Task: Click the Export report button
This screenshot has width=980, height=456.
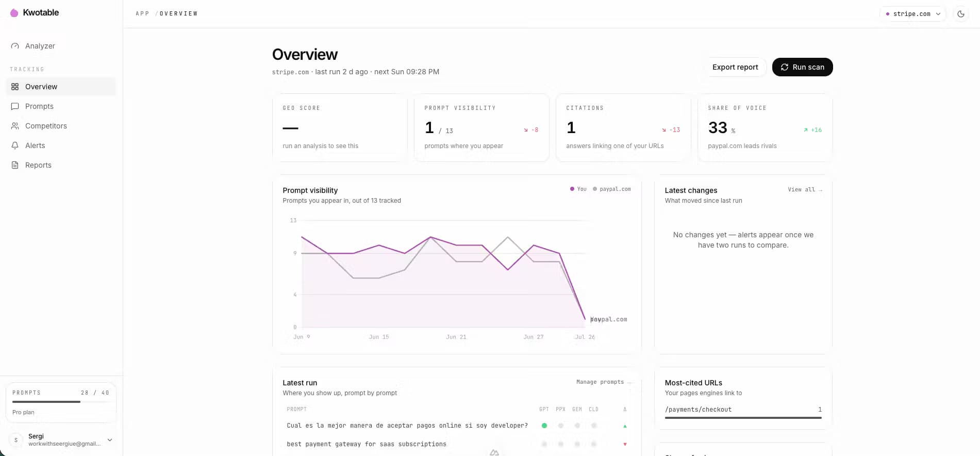Action: point(735,67)
